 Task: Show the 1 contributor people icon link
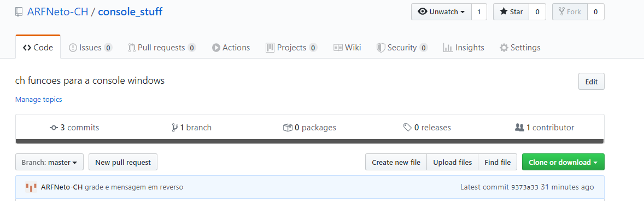519,128
